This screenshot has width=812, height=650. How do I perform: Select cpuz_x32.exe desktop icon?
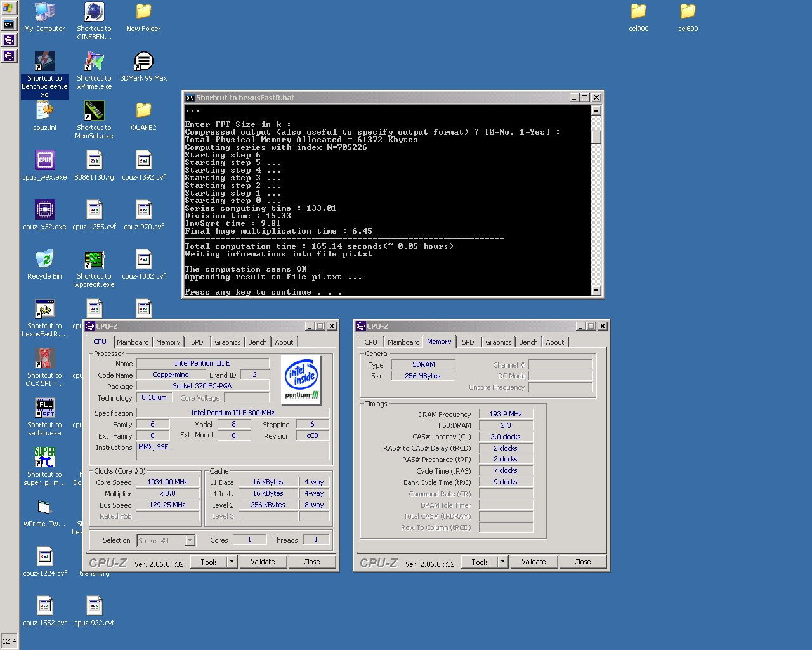pyautogui.click(x=44, y=216)
